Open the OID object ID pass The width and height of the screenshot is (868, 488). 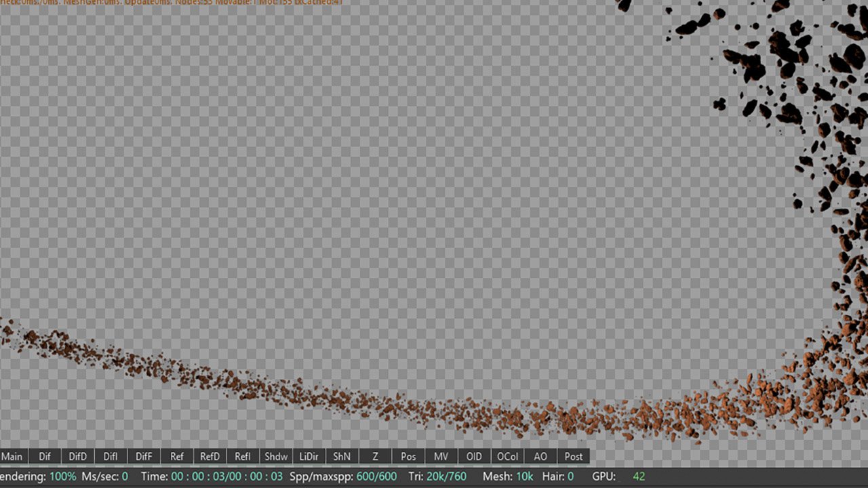click(x=474, y=457)
